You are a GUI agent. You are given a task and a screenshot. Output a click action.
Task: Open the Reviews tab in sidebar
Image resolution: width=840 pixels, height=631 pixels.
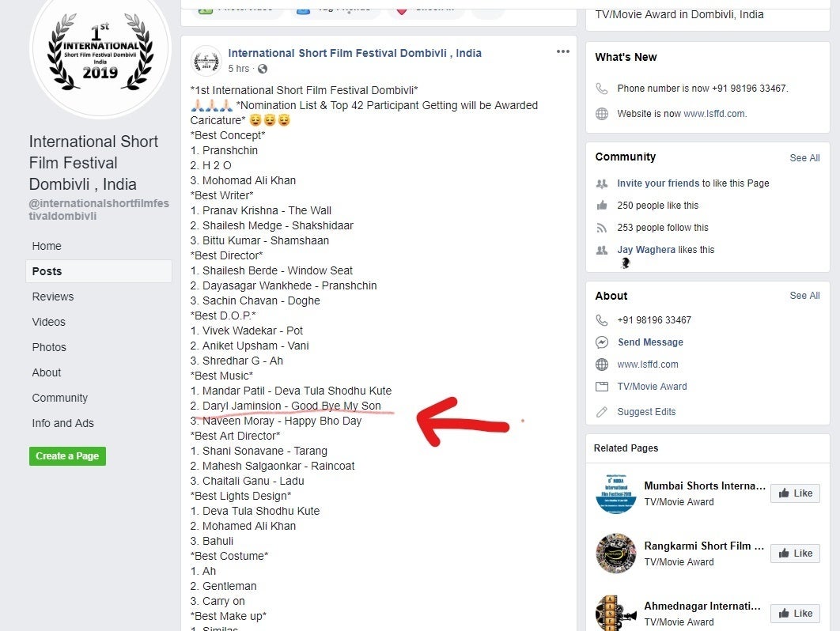click(x=53, y=297)
